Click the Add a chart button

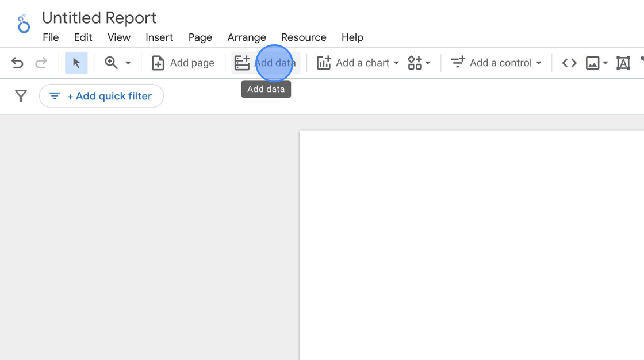click(x=353, y=63)
